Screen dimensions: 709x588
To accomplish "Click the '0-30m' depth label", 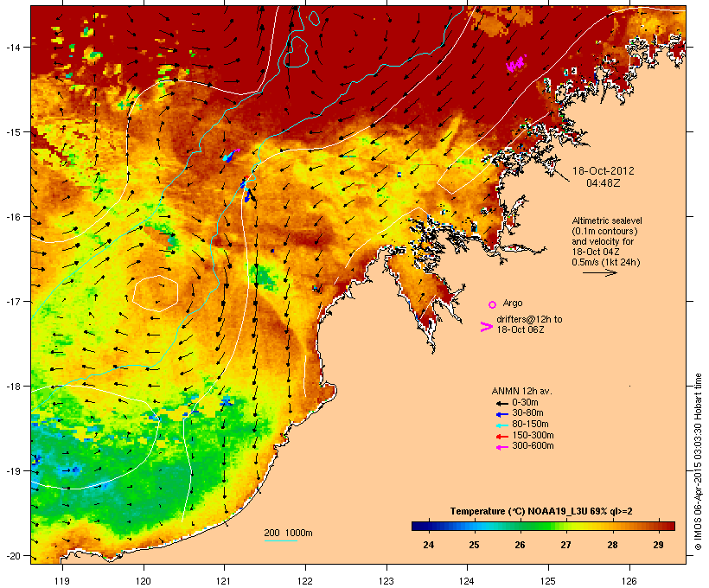I will tap(525, 403).
